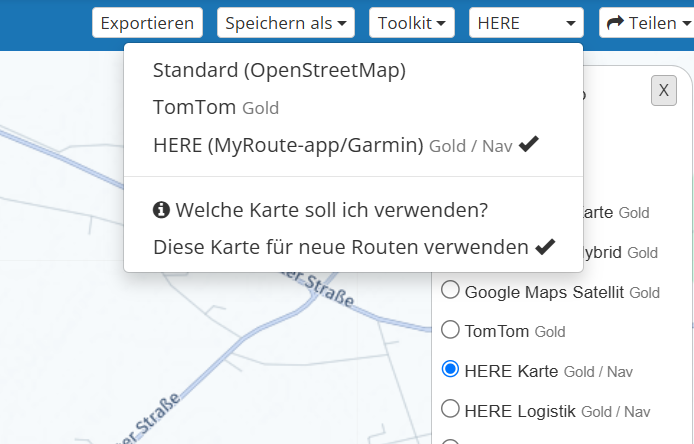Click the checkmark next to HERE (MyRoute-app/Garmin)
694x444 pixels.
[x=529, y=145]
